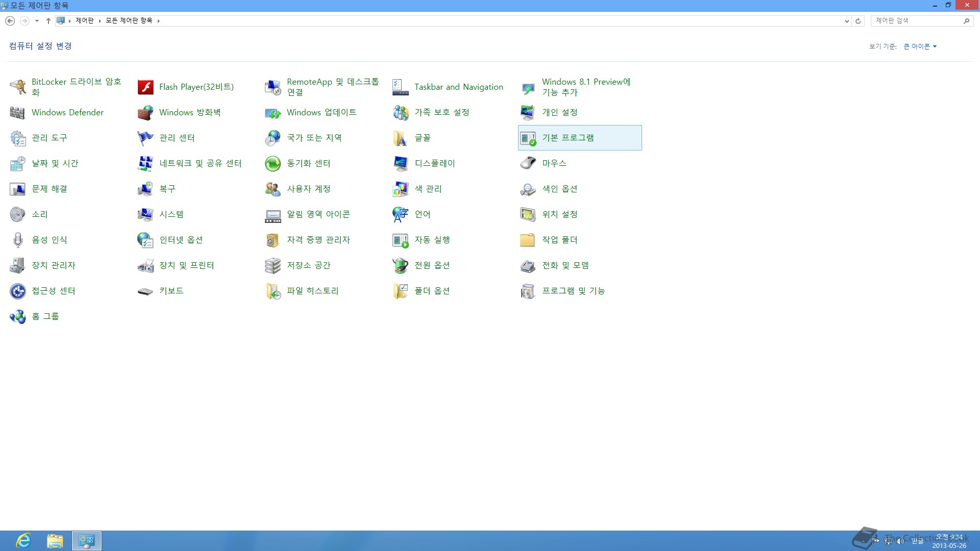Click the 언어 language link

click(423, 214)
